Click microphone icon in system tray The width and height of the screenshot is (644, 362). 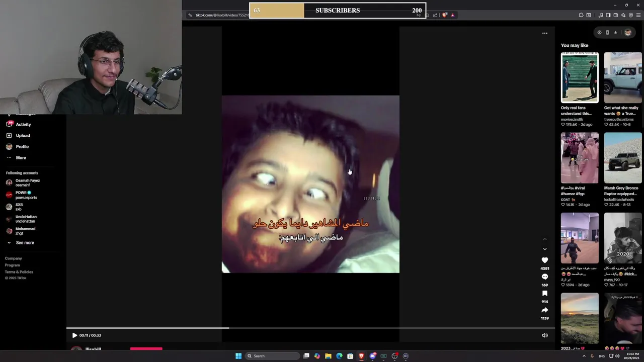click(592, 356)
